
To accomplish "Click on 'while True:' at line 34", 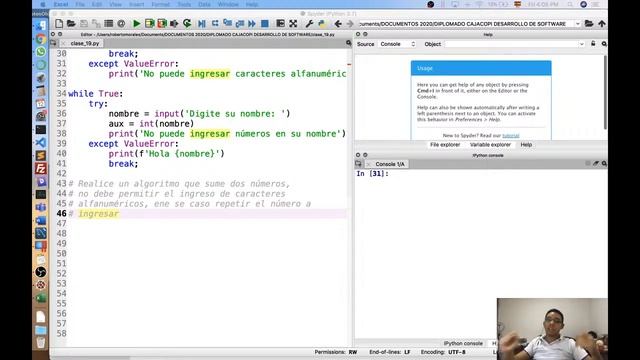I will 96,93.
